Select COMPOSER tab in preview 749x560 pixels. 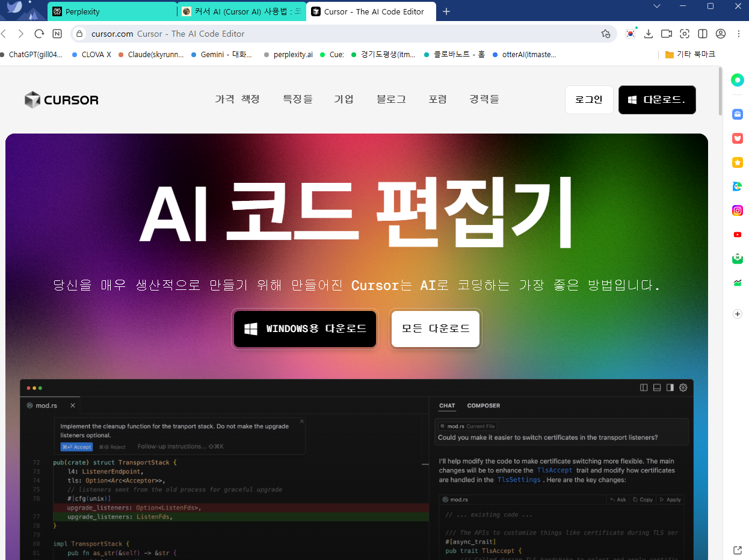484,406
